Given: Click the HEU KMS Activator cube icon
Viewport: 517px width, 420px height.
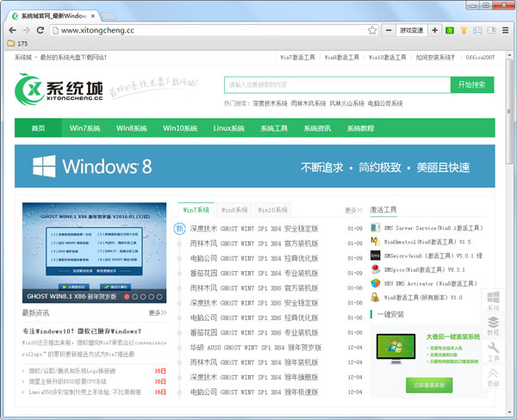Looking at the screenshot, I should 375,283.
